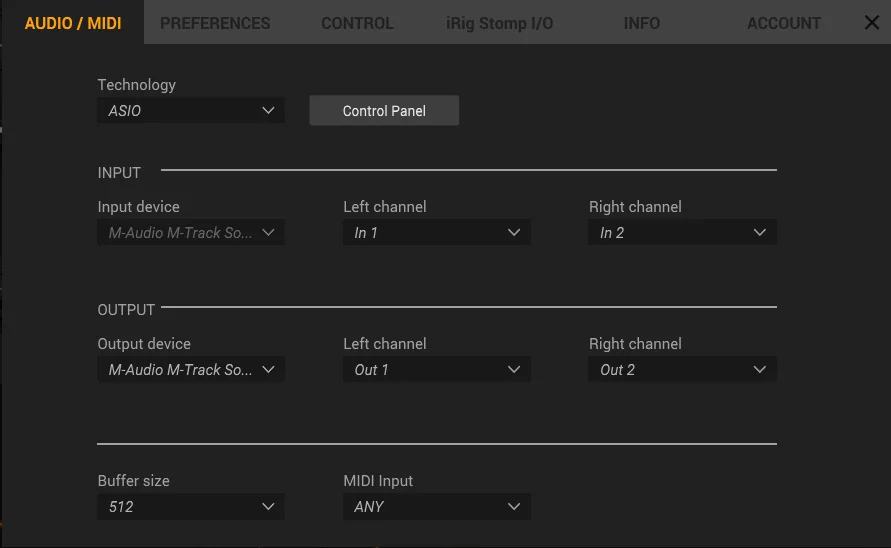Go to the iRig Stomp I/O tab
This screenshot has height=548, width=891.
pyautogui.click(x=499, y=23)
